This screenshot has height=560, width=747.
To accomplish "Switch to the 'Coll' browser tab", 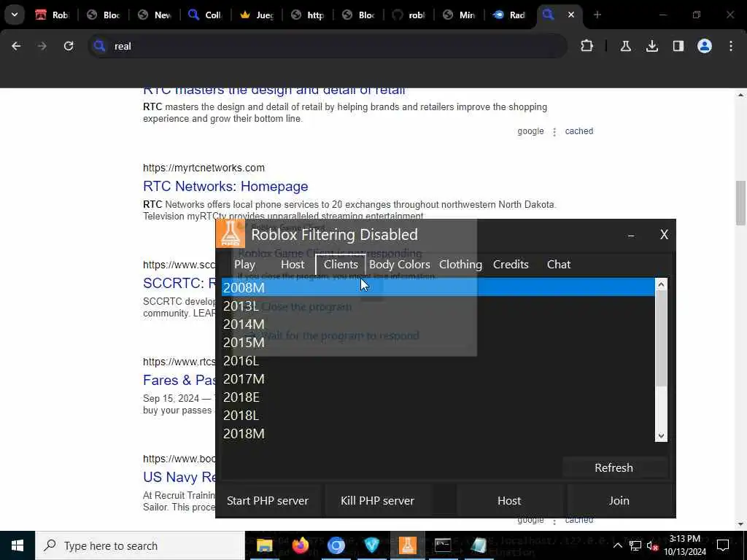I will 205,15.
